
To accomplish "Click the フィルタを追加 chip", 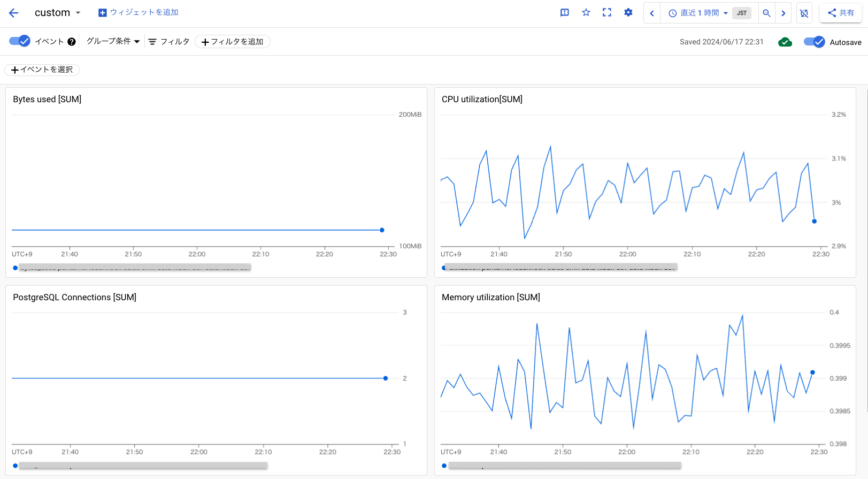I will point(233,42).
